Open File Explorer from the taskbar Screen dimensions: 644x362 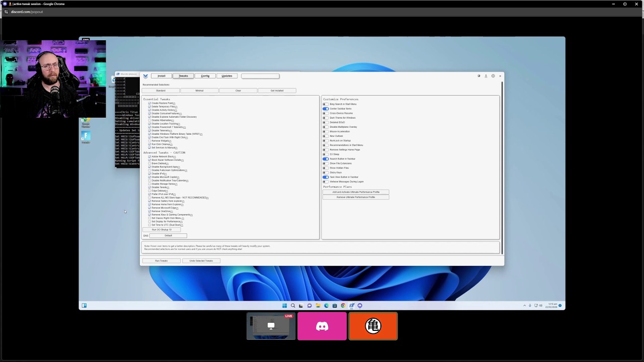(x=318, y=305)
